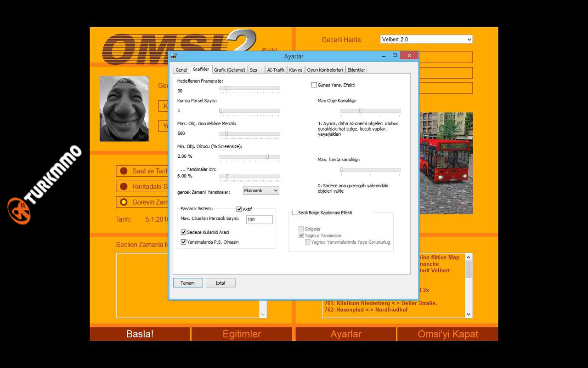Select the Saat ve Tarih radio option
The image size is (588, 368).
coord(124,171)
